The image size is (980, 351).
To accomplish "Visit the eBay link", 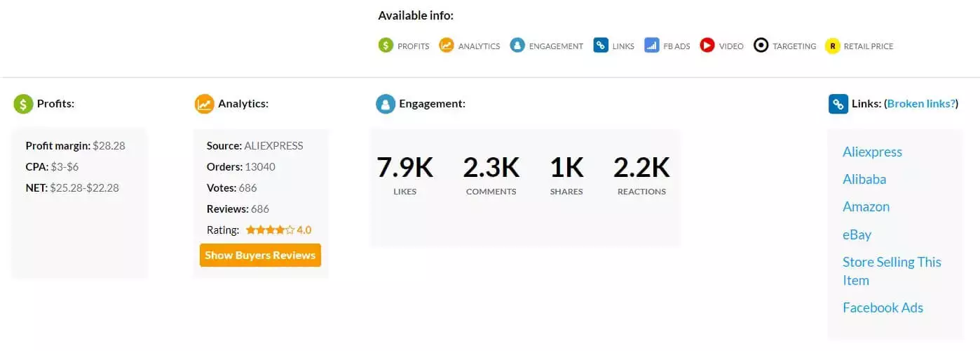I will coord(857,234).
